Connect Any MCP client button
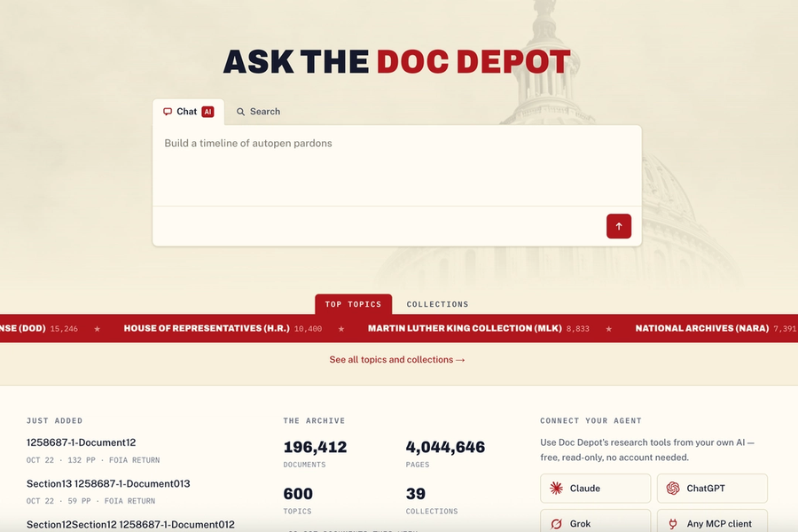798x532 pixels. pos(712,521)
